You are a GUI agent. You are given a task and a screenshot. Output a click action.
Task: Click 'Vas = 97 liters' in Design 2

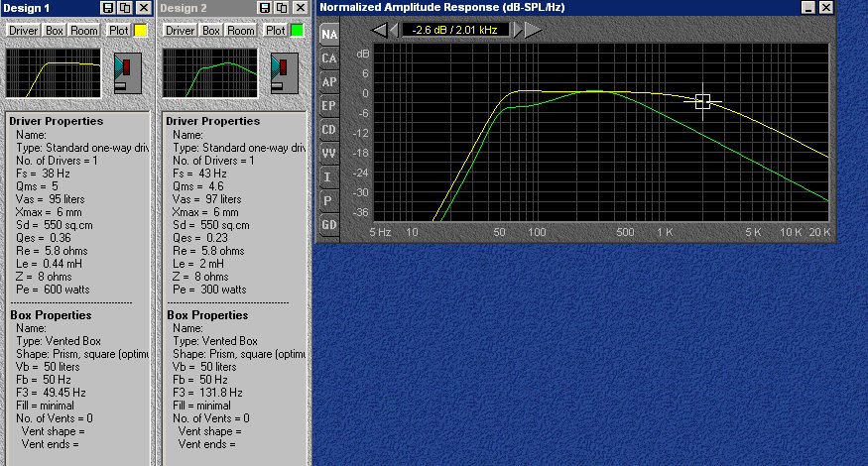click(x=207, y=199)
